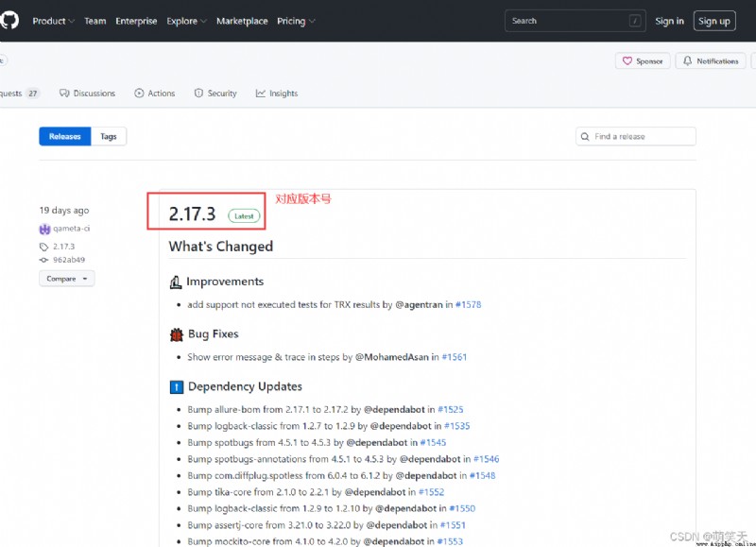Click the Sign in link
The height and width of the screenshot is (547, 756).
click(669, 21)
